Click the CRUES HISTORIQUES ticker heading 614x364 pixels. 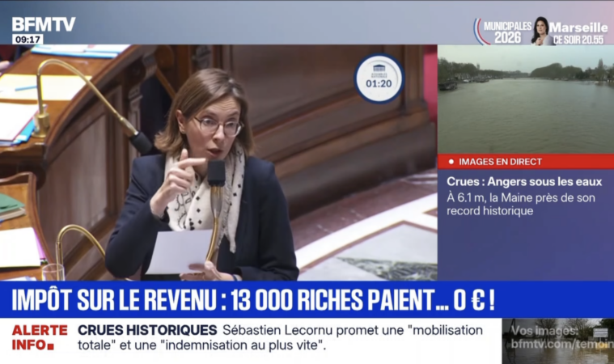point(147,330)
